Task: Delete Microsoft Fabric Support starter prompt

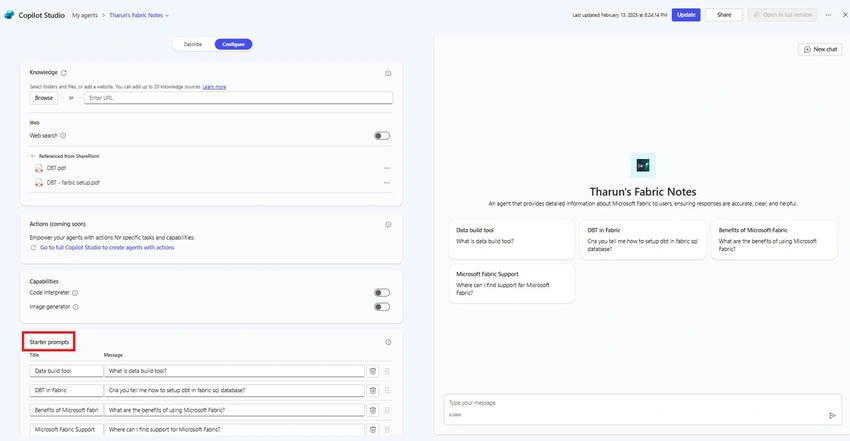Action: click(373, 429)
